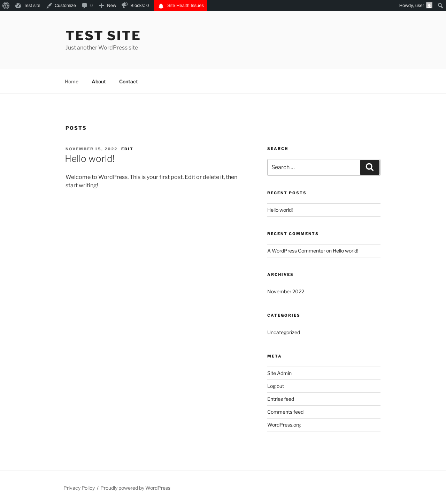Go to the About page
Viewport: 446px width, 504px height.
[x=99, y=82]
